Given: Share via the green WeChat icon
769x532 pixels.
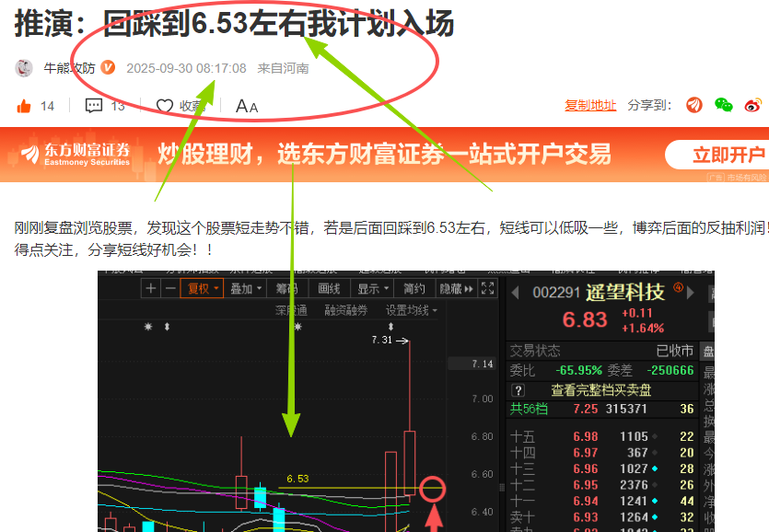Looking at the screenshot, I should (723, 105).
